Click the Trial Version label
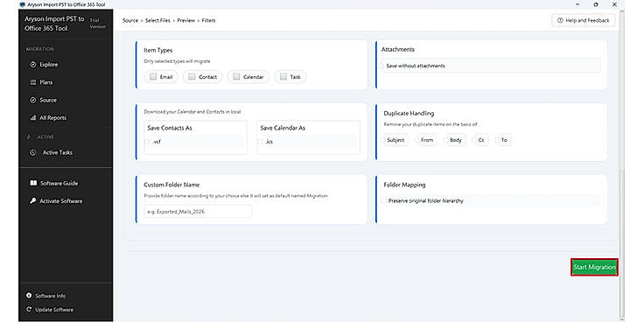The image size is (644, 322). [x=97, y=23]
